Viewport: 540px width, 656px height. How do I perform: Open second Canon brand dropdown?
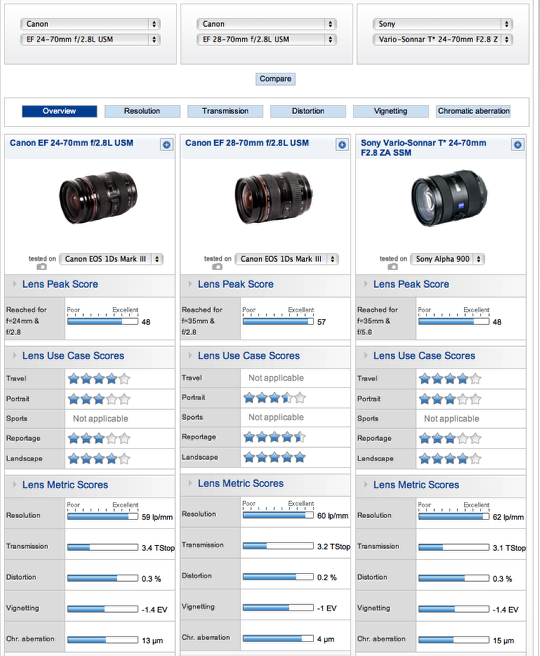(x=266, y=24)
